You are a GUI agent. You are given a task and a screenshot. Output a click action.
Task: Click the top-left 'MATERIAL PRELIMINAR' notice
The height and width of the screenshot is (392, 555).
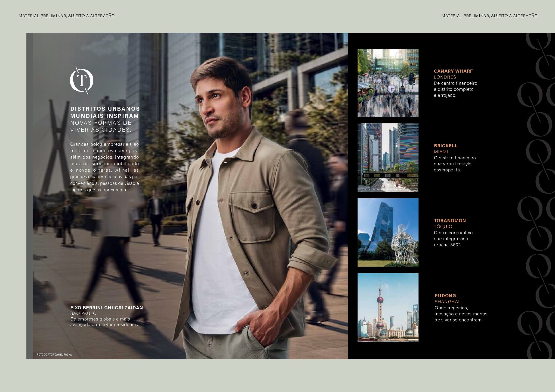click(67, 16)
